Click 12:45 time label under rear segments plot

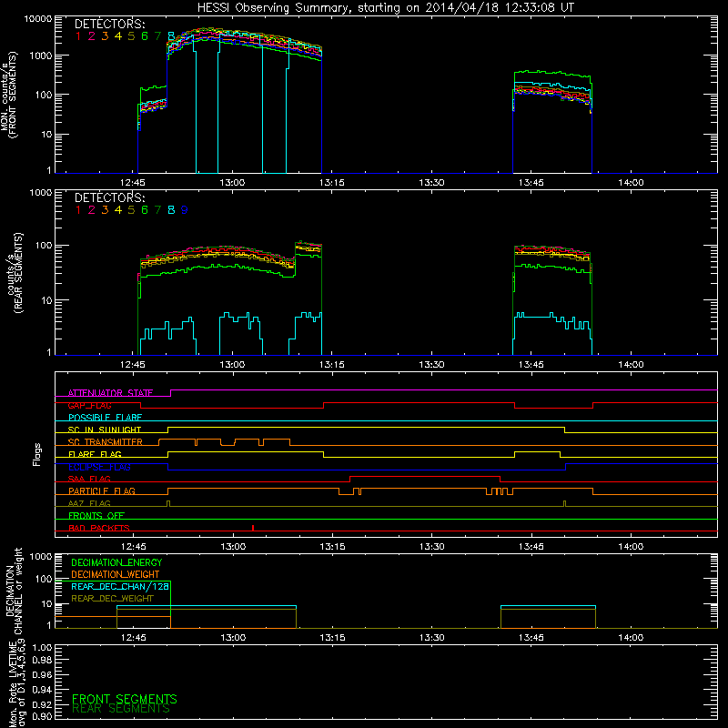click(133, 365)
